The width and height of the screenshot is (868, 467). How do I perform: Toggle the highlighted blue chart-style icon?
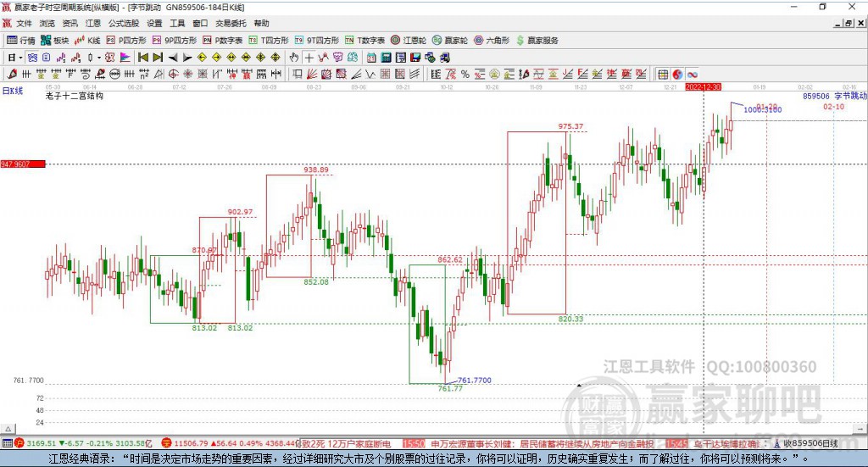click(x=33, y=58)
